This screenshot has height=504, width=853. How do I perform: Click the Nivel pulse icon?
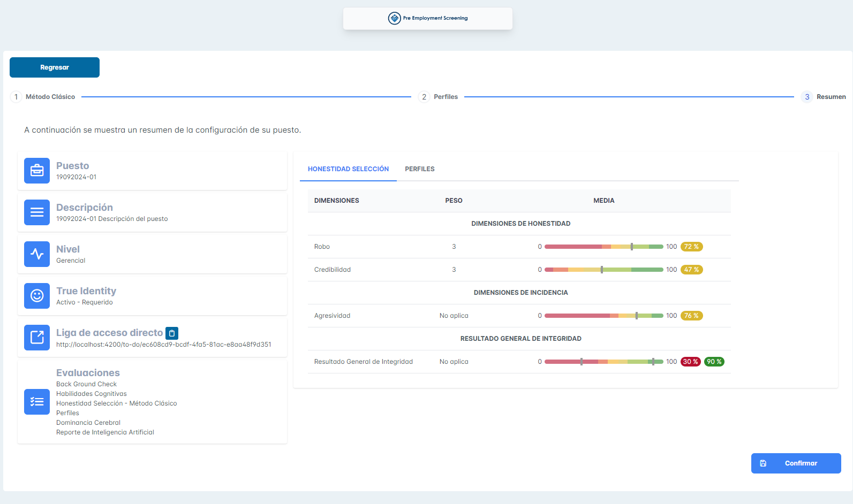[37, 254]
